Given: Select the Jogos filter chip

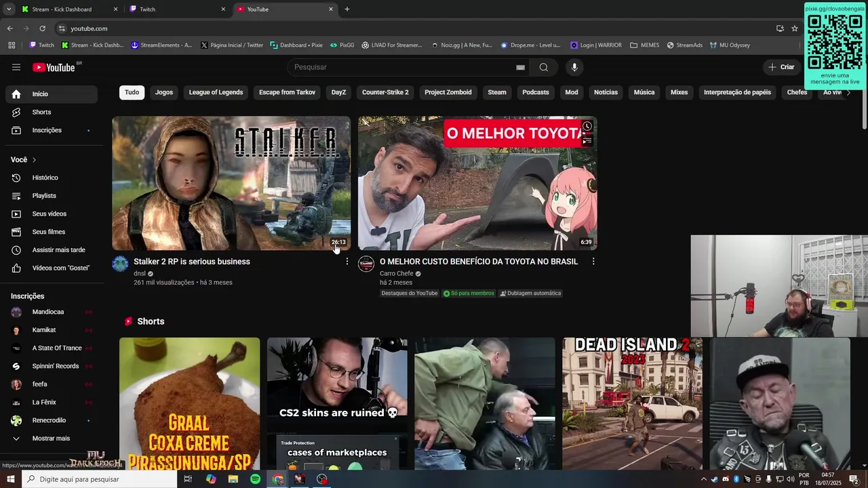Looking at the screenshot, I should pyautogui.click(x=164, y=92).
